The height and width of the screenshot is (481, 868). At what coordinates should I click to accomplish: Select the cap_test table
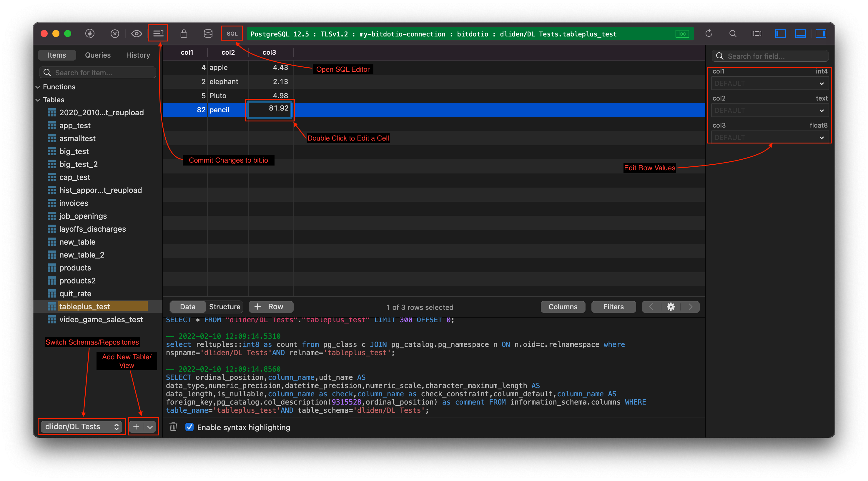[74, 177]
